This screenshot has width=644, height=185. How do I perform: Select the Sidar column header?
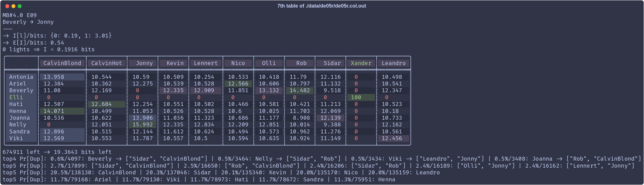(330, 63)
